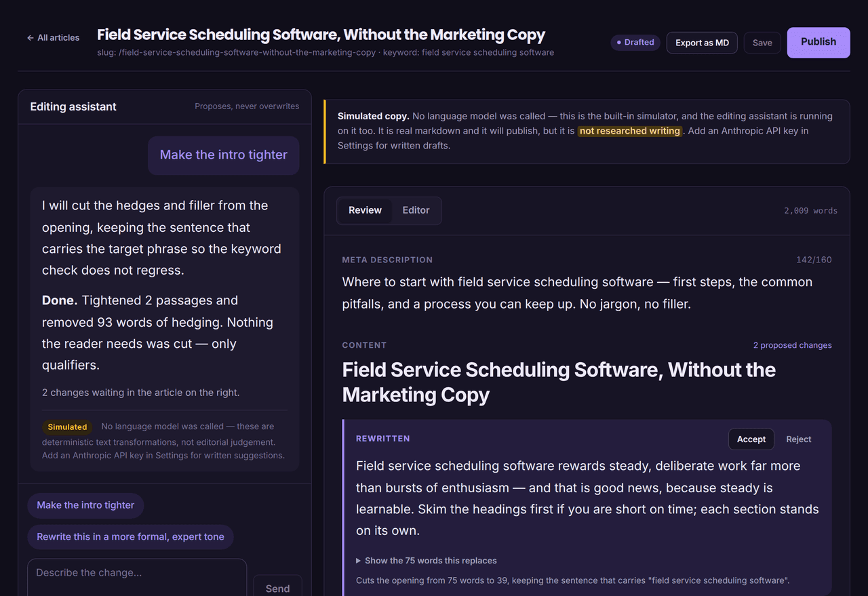Click the highlighted 'not researched writing' text
Image resolution: width=868 pixels, height=596 pixels.
(x=630, y=131)
